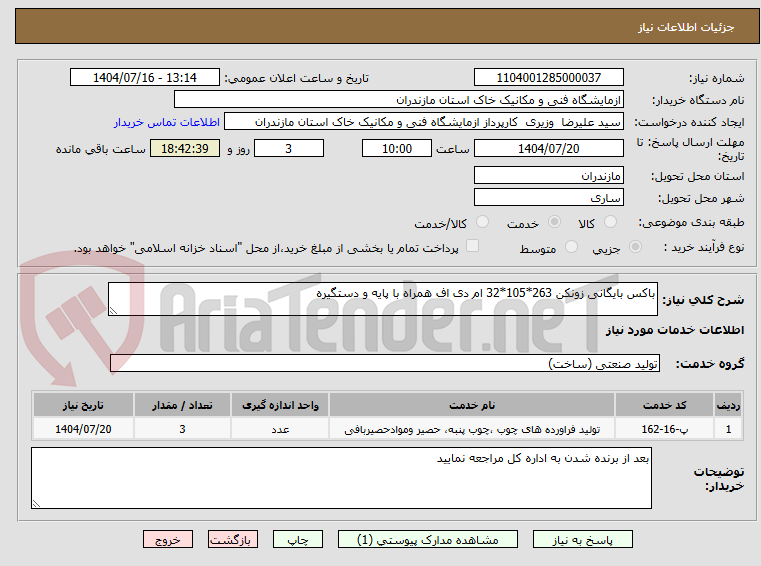
Task: Click the چاپ print button
Action: [x=298, y=539]
